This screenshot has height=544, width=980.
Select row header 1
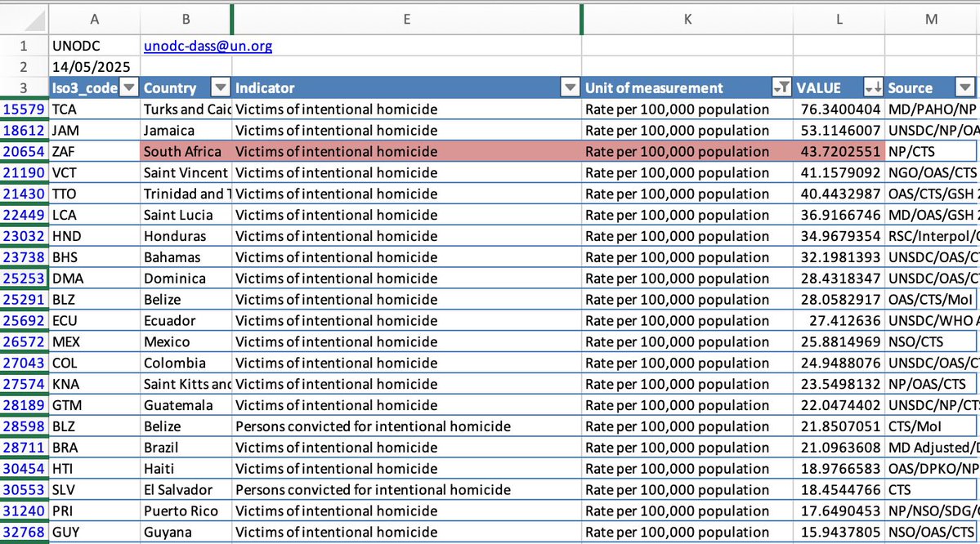(24, 46)
